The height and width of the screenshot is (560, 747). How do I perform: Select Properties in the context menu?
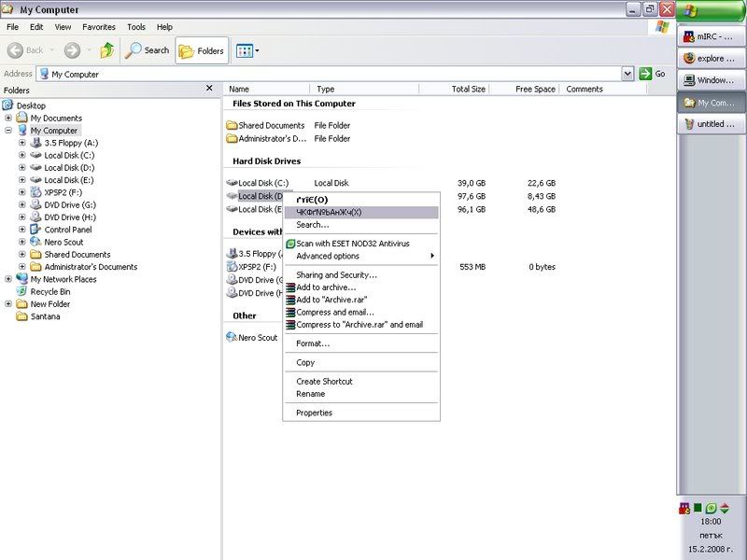(314, 413)
